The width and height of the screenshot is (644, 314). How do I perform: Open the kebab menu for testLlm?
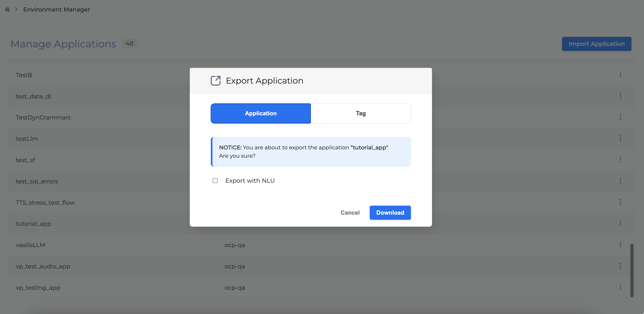pos(620,138)
